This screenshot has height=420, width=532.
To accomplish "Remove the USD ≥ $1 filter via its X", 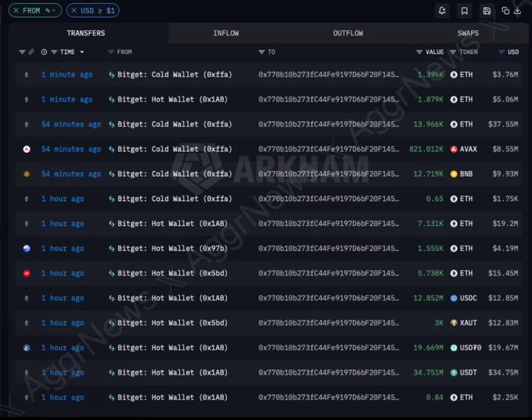I will (x=74, y=10).
